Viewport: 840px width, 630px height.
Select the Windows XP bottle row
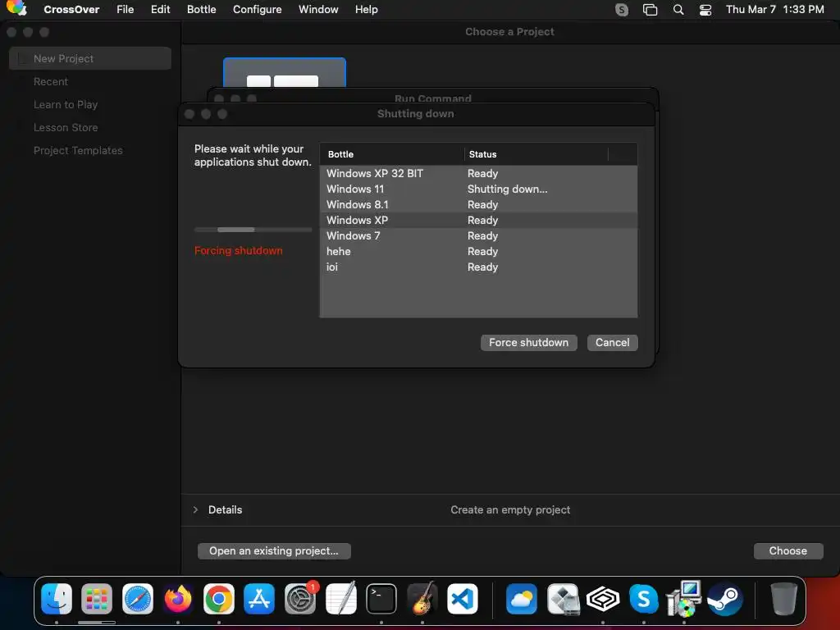tap(478, 220)
